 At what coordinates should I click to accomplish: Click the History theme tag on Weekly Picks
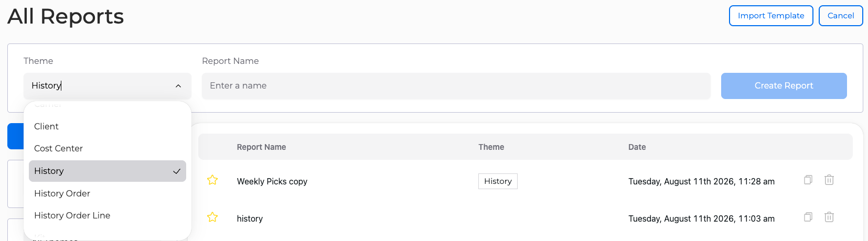point(498,181)
